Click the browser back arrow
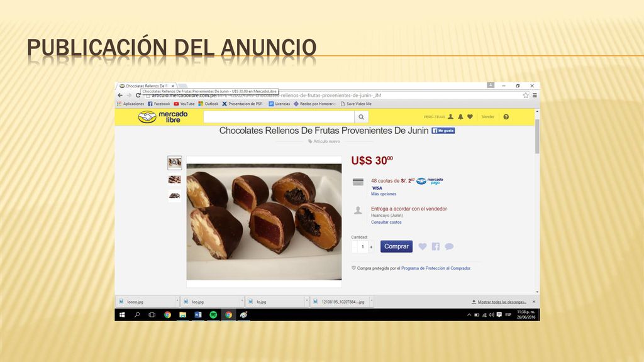This screenshot has width=644, height=362. pyautogui.click(x=120, y=96)
